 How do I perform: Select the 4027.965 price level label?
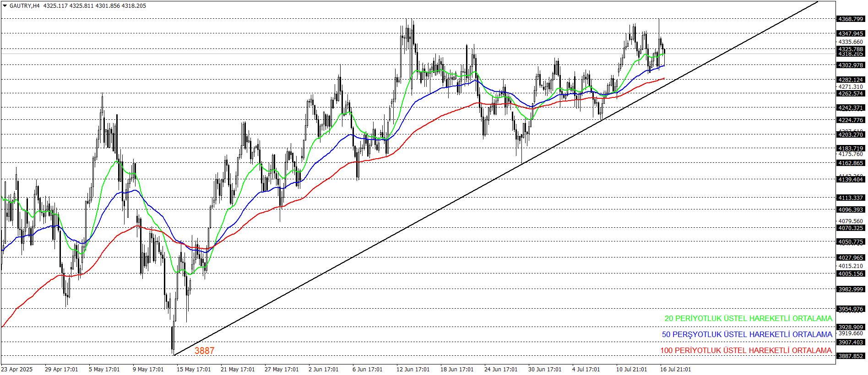tap(851, 257)
